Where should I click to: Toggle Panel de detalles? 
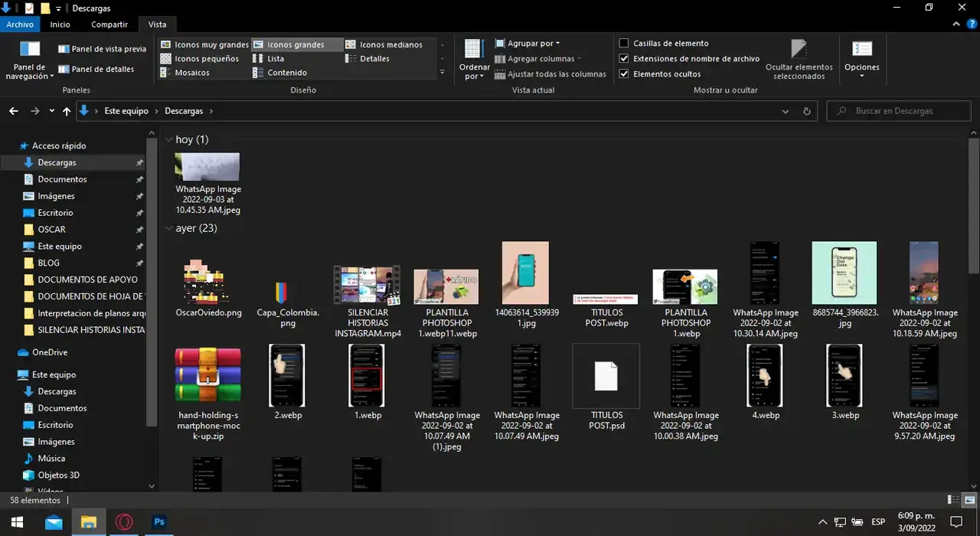96,69
